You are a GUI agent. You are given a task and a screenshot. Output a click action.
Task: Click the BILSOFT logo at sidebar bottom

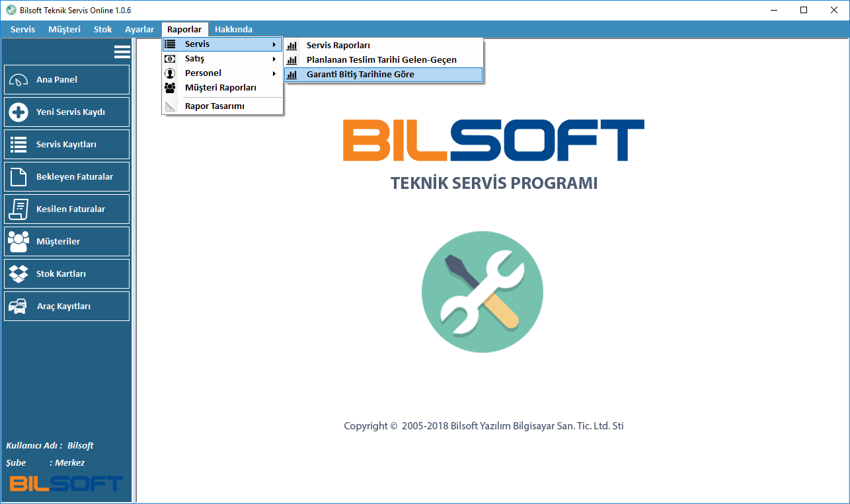point(66,484)
